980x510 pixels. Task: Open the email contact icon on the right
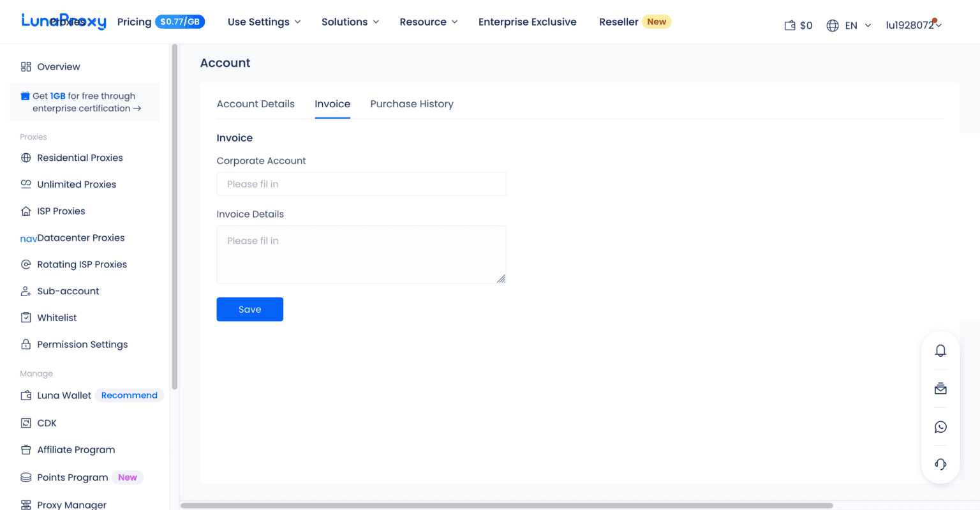(x=940, y=389)
